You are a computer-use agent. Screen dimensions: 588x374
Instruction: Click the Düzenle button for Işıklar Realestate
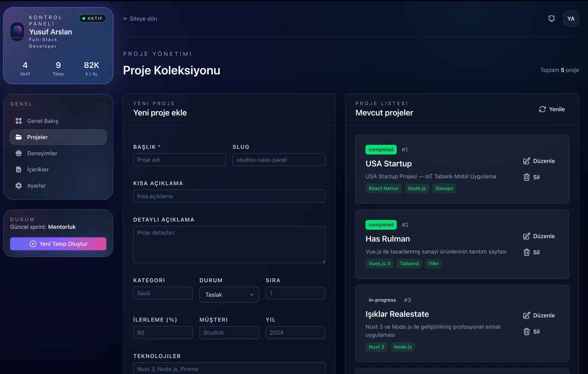coord(539,316)
